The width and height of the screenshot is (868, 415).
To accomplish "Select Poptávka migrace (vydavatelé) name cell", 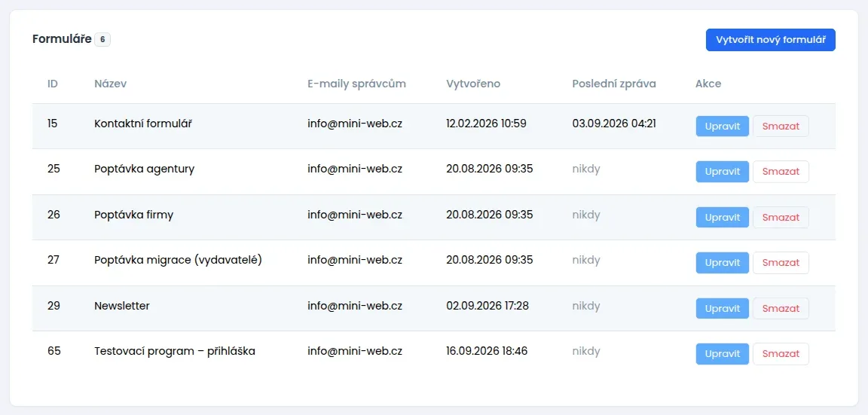I will [178, 260].
